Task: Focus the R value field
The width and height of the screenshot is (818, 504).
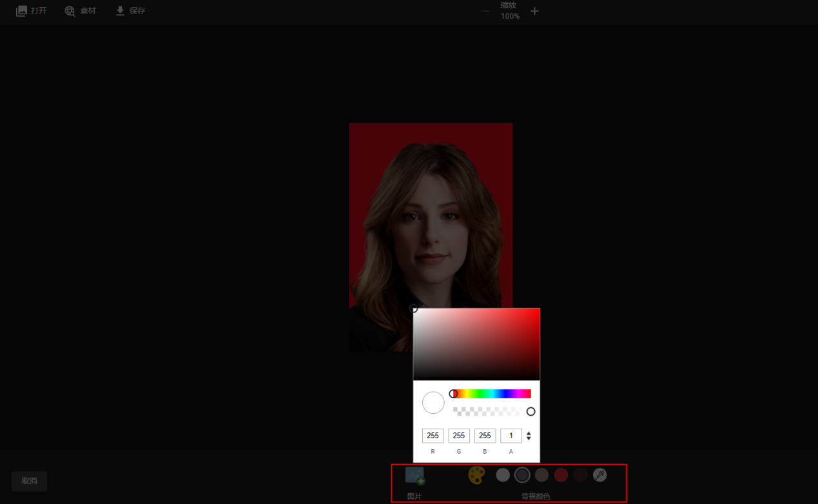Action: pos(433,436)
